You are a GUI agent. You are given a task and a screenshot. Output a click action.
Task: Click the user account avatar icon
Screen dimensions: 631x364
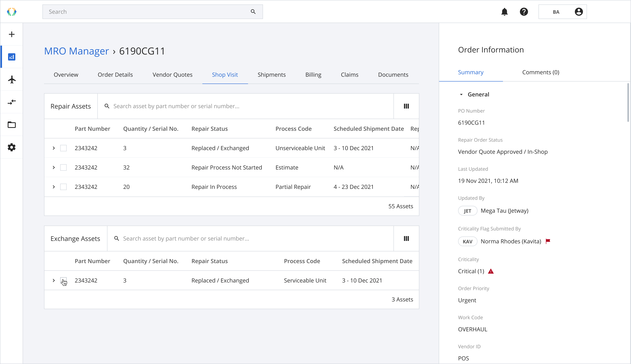(x=578, y=12)
